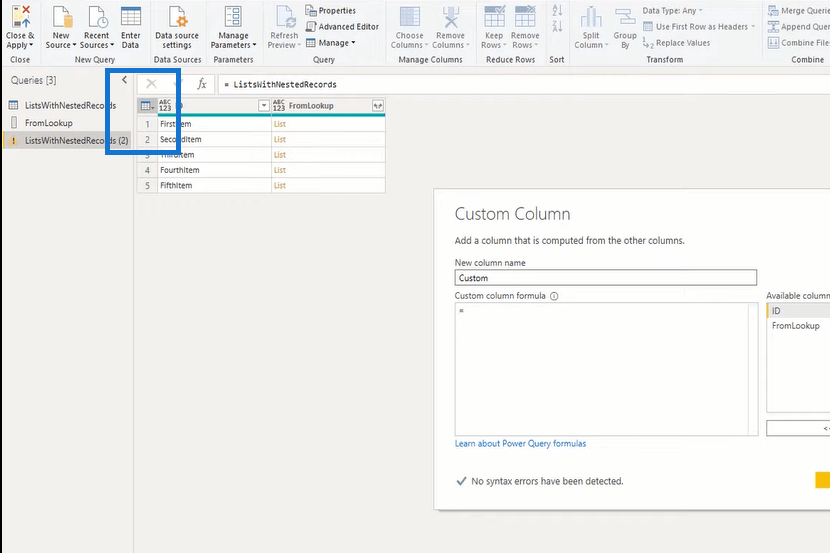Click the List value in row 5
Viewport: 830px width, 553px height.
[280, 185]
